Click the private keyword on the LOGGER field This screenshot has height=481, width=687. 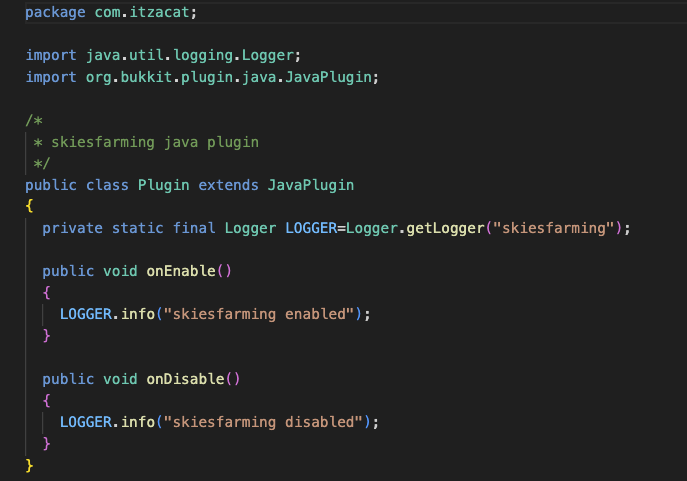pyautogui.click(x=72, y=228)
